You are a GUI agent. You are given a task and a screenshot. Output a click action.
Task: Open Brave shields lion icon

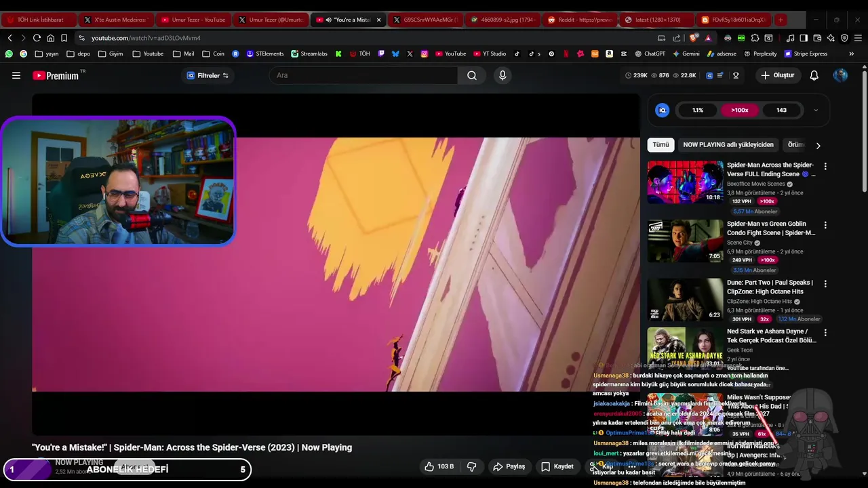coord(694,38)
